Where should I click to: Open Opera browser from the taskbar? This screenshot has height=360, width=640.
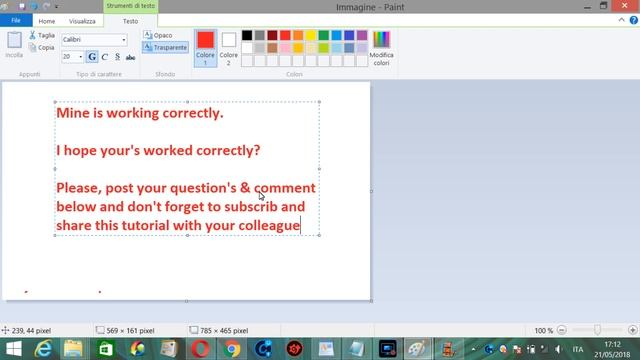click(200, 349)
